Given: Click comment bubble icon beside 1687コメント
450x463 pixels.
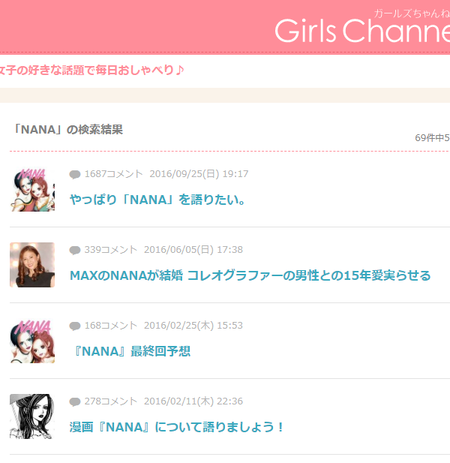Looking at the screenshot, I should point(75,174).
